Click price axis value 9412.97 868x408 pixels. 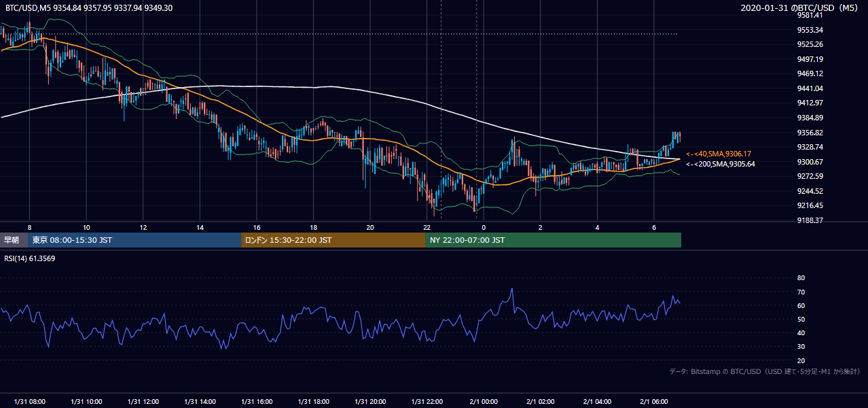(x=810, y=103)
